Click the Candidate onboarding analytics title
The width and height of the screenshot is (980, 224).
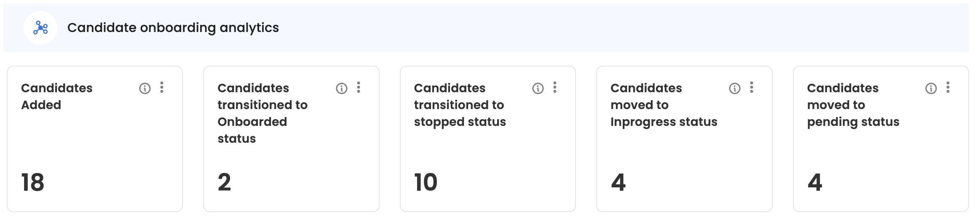[173, 28]
